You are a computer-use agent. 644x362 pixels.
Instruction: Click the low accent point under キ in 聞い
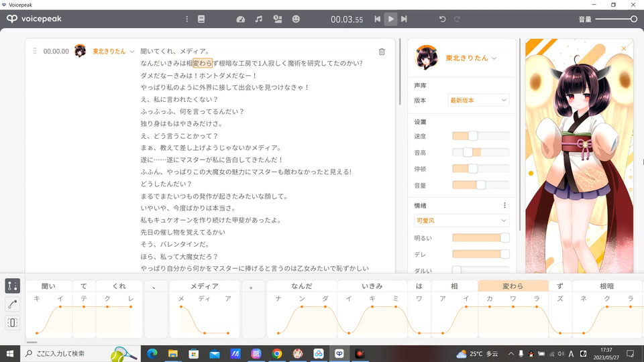pyautogui.click(x=37, y=333)
